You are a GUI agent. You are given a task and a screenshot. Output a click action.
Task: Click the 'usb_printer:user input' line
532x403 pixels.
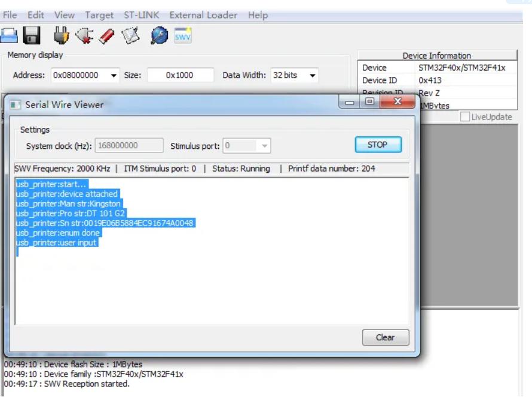(57, 242)
